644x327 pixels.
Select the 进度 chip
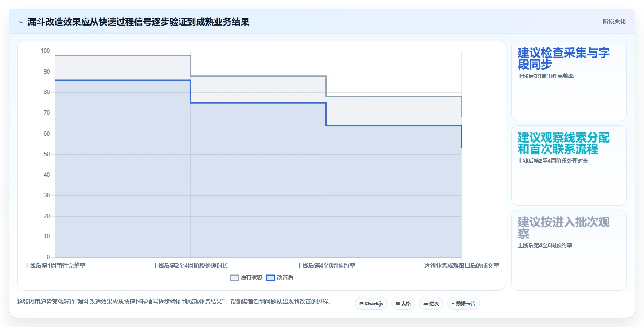(431, 304)
